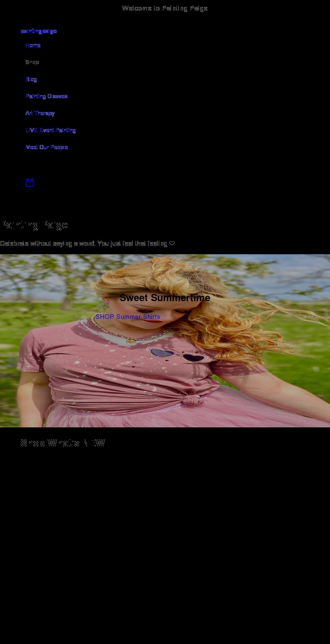
Task: Open the shopping cart icon
Action: point(30,183)
